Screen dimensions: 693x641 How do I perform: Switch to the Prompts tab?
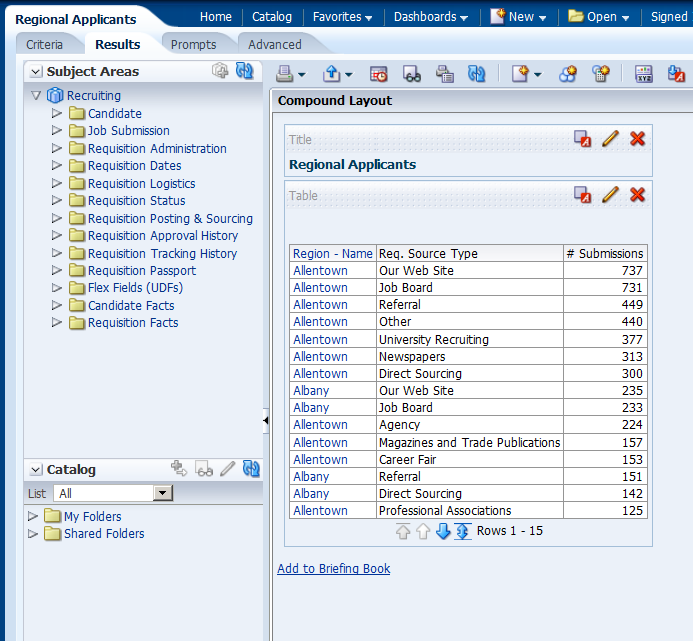pyautogui.click(x=193, y=44)
